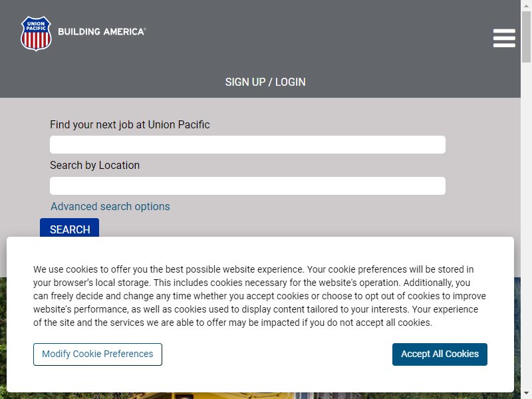Click the 'Find your next job at Union Pacific' label

coord(130,124)
